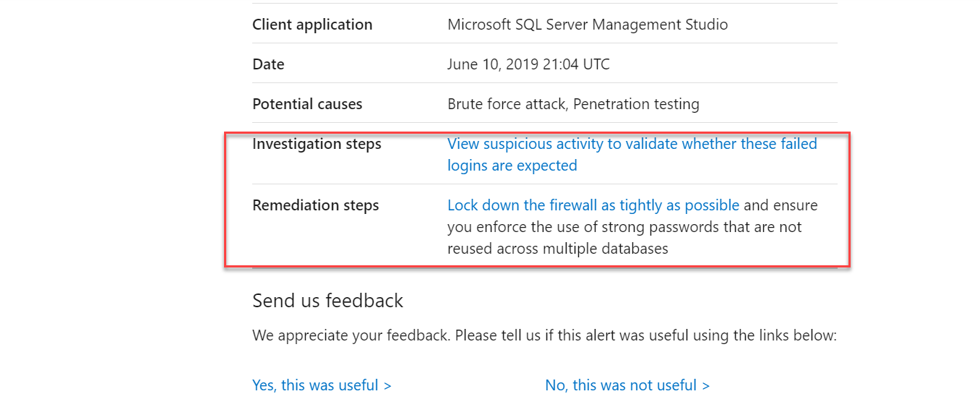
Task: Click the Investigation steps label
Action: click(317, 144)
